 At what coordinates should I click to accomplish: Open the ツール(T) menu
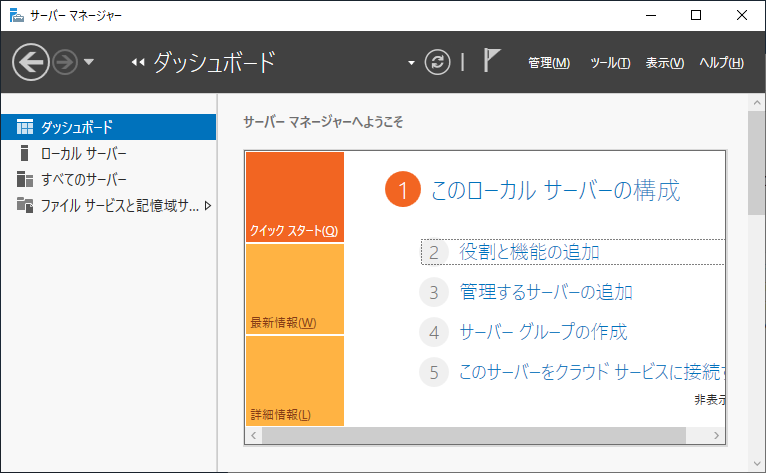[610, 63]
